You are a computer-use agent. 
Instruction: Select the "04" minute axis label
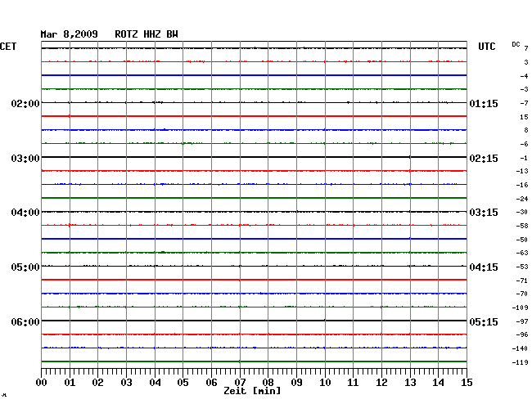pyautogui.click(x=155, y=382)
